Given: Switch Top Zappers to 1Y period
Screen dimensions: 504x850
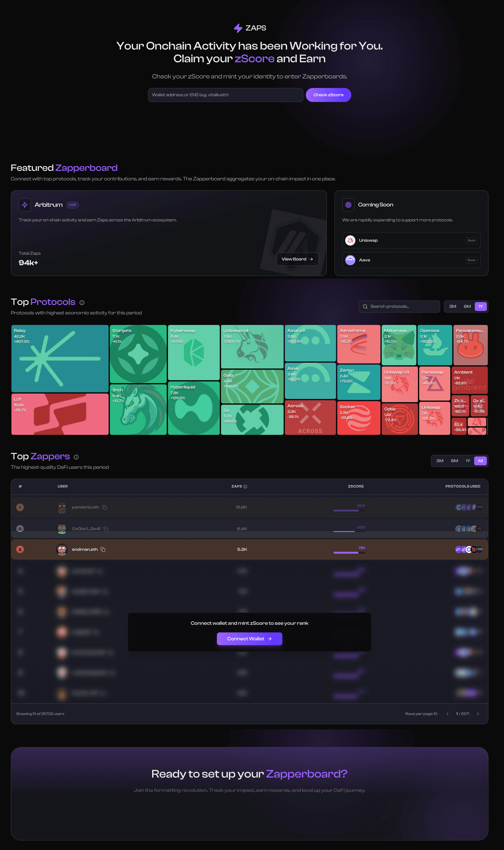Looking at the screenshot, I should 468,461.
